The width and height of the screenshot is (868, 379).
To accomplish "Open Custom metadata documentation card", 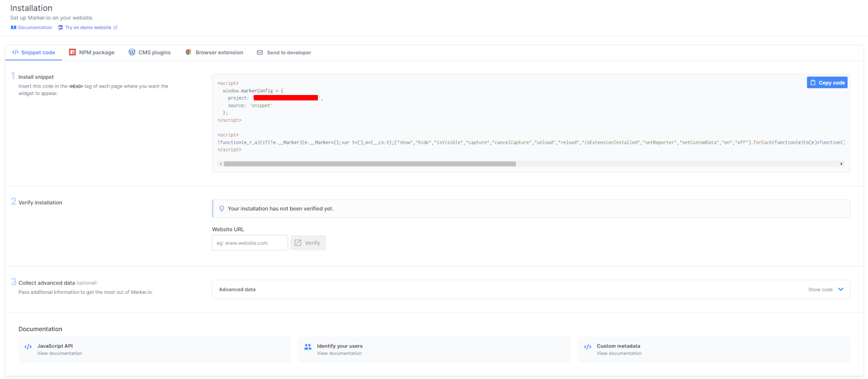I will pyautogui.click(x=714, y=350).
